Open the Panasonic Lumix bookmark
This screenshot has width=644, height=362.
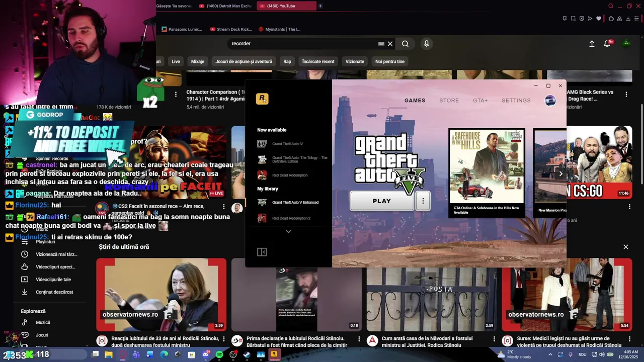(182, 29)
